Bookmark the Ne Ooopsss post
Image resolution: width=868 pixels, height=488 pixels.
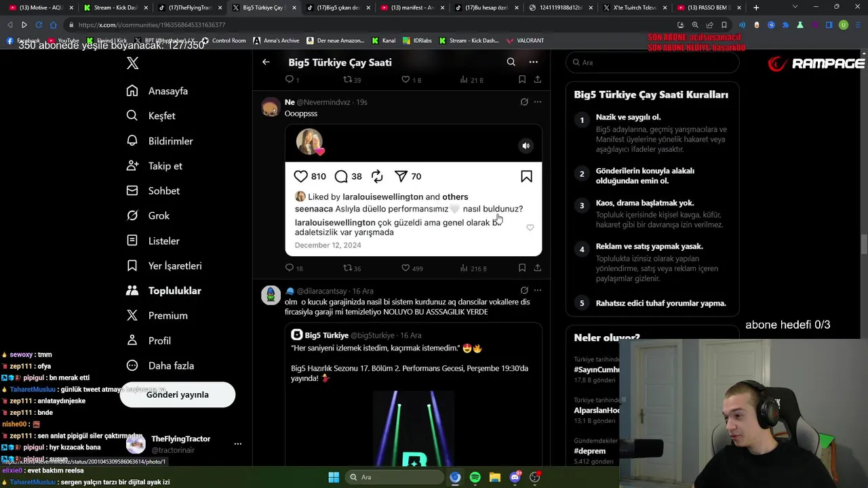[x=522, y=268]
